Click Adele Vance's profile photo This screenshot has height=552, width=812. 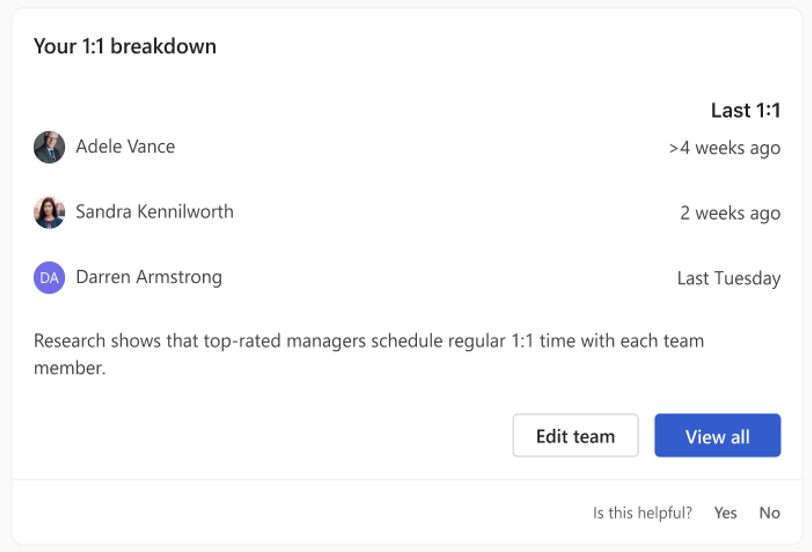pyautogui.click(x=49, y=147)
